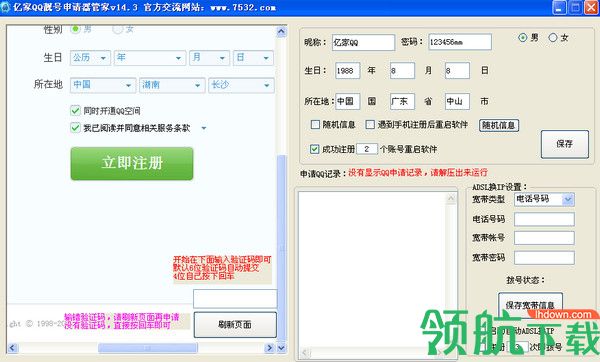Click the 密码 password input field

[x=460, y=42]
